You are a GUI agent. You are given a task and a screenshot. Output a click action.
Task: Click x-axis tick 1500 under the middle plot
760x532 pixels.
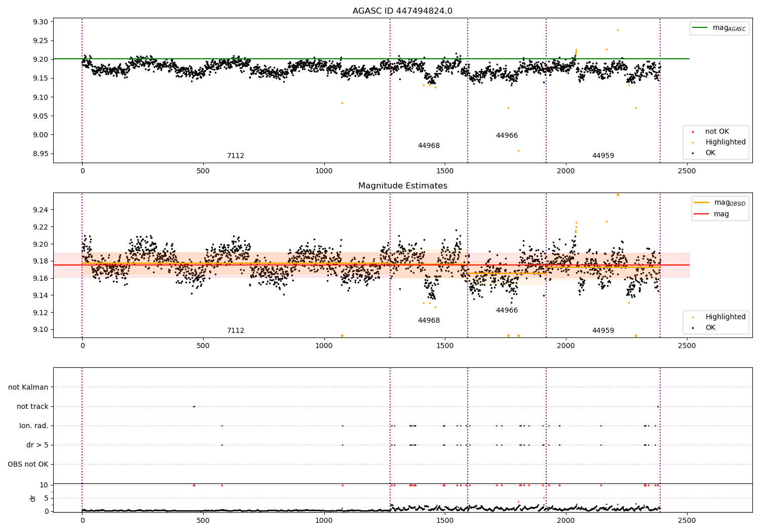click(x=445, y=346)
